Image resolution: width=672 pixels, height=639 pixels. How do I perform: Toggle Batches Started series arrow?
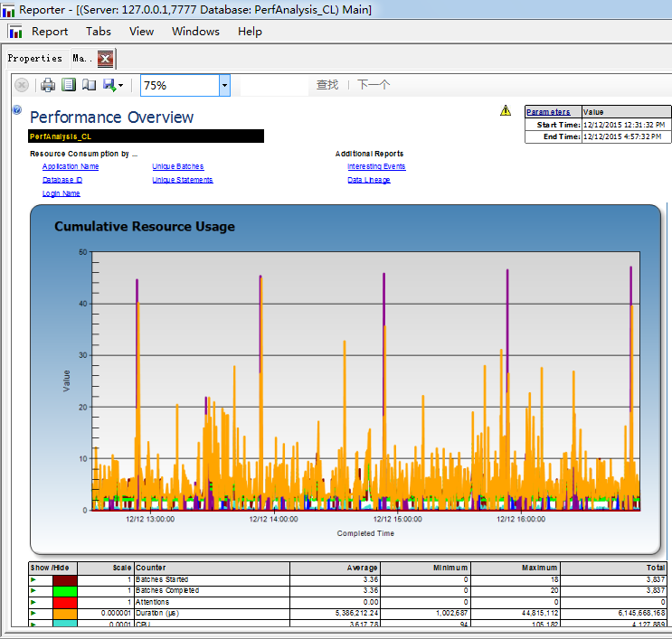tap(33, 580)
